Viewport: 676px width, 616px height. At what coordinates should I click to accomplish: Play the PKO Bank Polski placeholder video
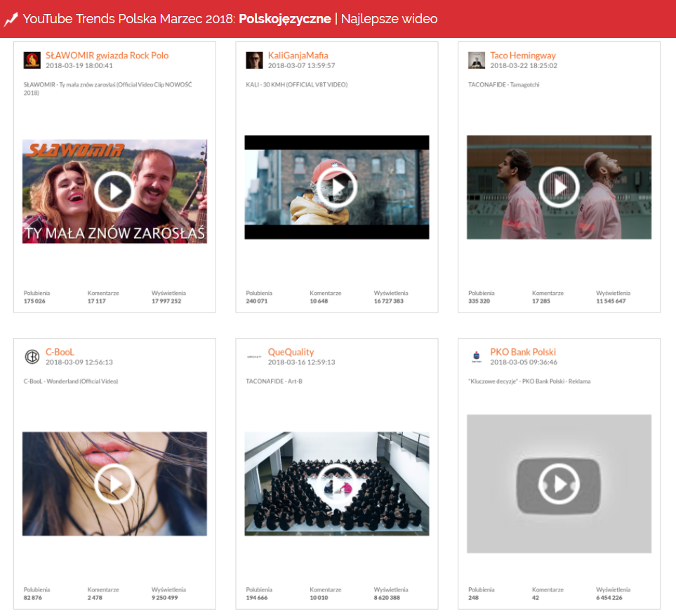click(559, 483)
